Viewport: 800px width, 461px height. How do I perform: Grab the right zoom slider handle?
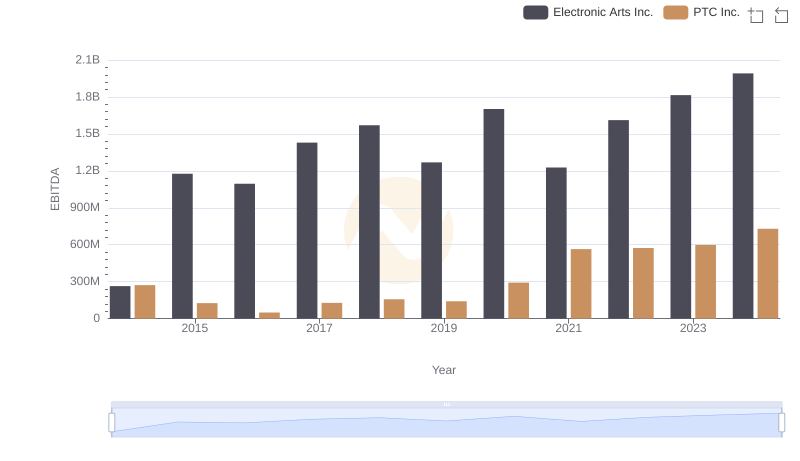781,422
